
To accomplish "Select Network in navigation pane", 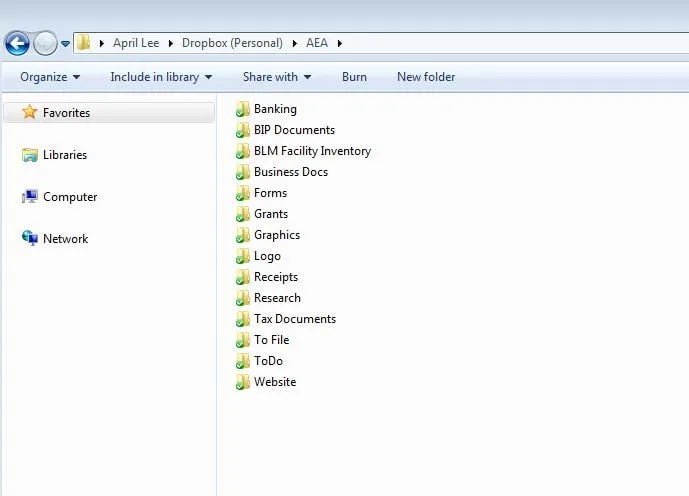I will [65, 239].
